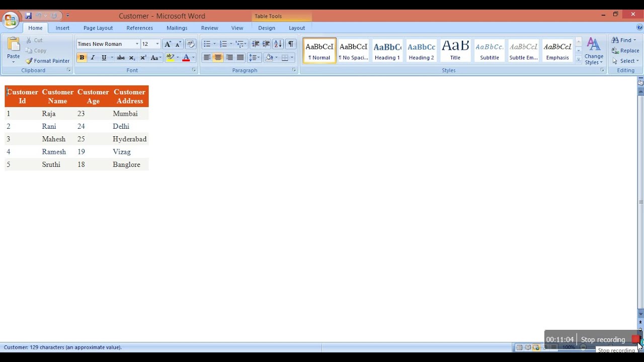Click the Find button
Viewport: 644px width, 362px height.
(624, 40)
